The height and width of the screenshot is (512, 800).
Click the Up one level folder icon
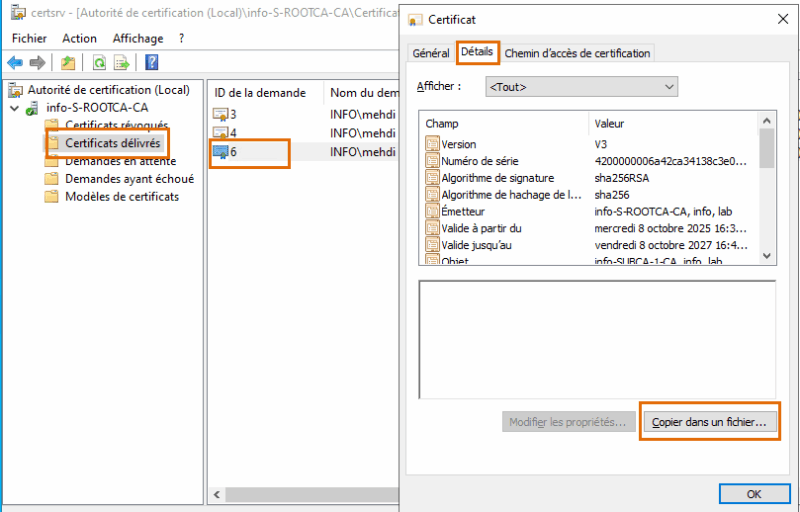click(x=68, y=63)
